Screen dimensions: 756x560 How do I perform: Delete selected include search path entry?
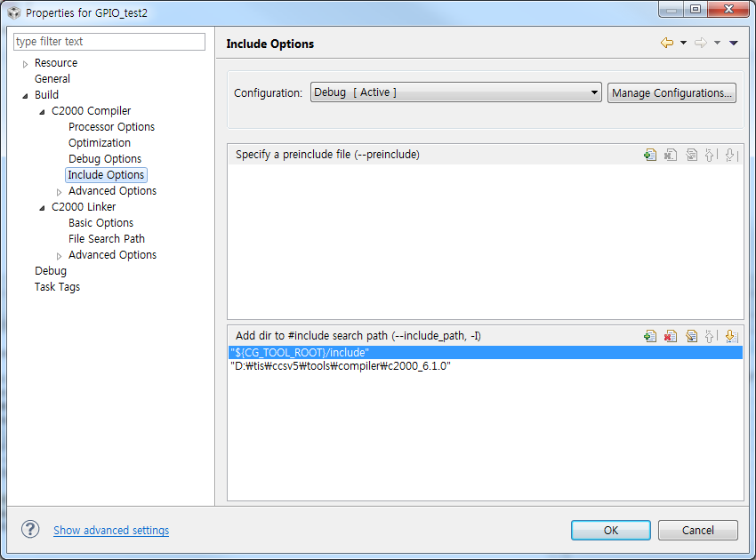coord(671,336)
